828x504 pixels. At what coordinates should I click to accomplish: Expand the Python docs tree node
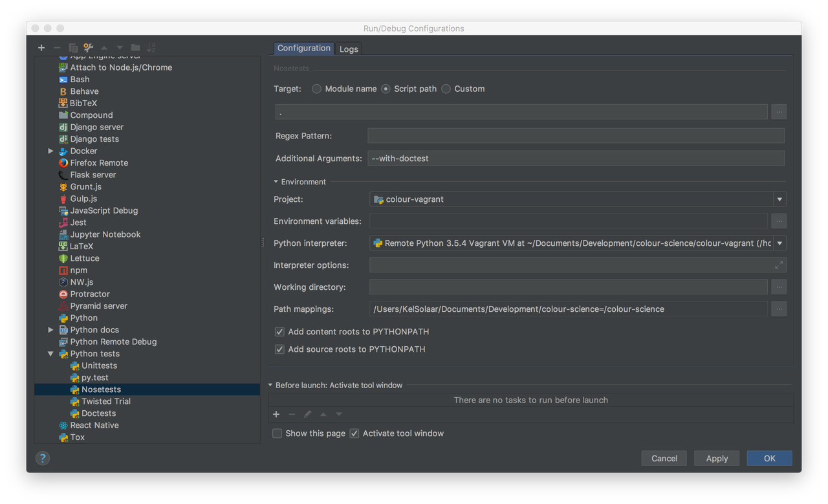point(50,330)
